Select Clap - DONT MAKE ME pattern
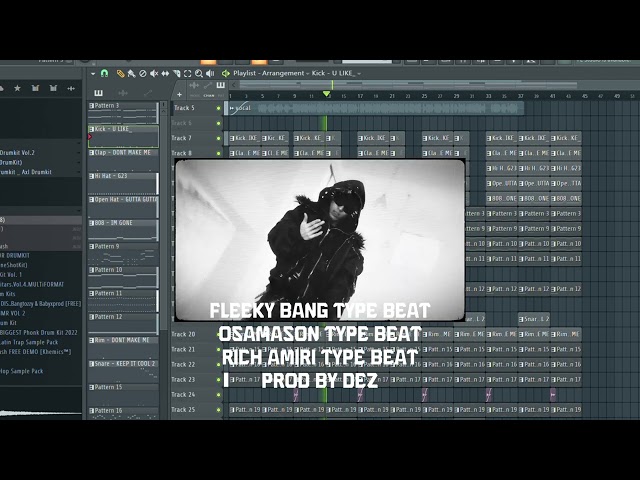640x480 pixels. (x=123, y=160)
